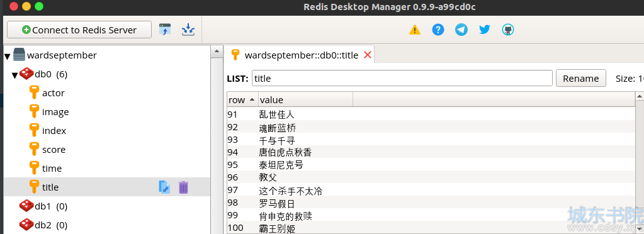Screen dimensions: 644x234
Task: Select the wardseptember server icon
Action: 20,55
